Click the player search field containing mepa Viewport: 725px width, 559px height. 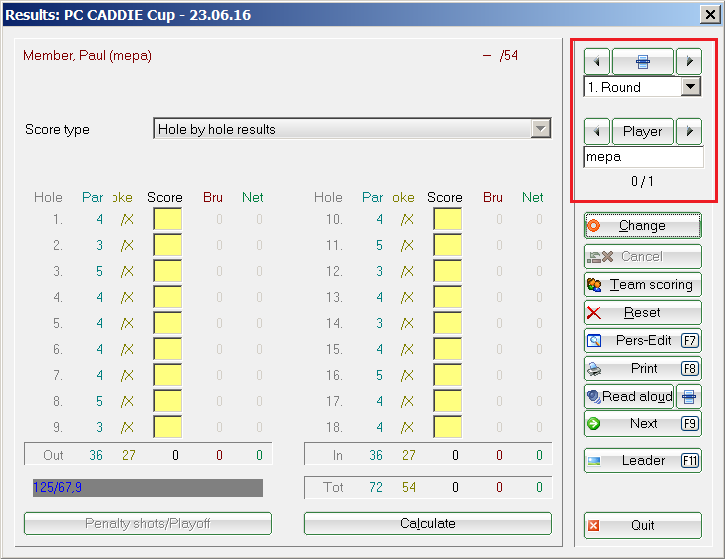tap(643, 157)
